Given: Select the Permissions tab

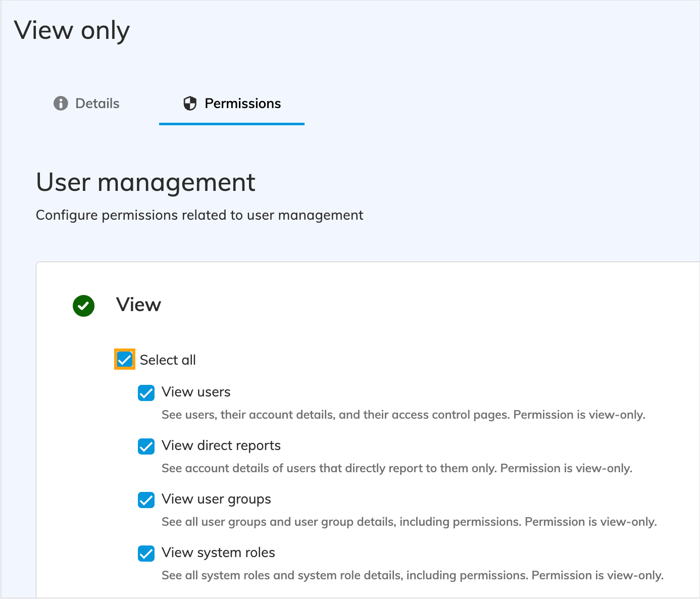Looking at the screenshot, I should (x=242, y=103).
